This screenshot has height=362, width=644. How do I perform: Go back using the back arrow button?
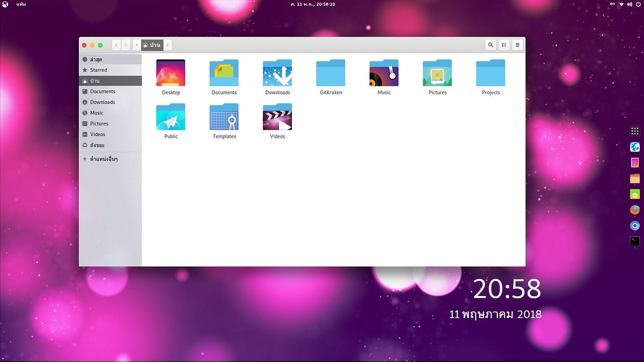click(116, 45)
